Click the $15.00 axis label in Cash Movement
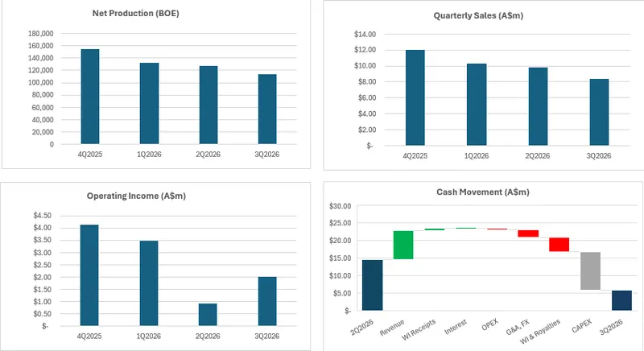This screenshot has height=351, width=644. (340, 258)
